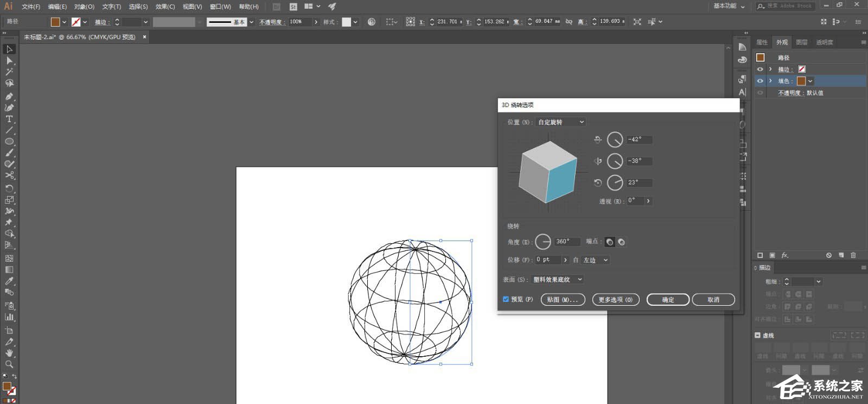The width and height of the screenshot is (868, 404).
Task: Uncheck the 预览 (P) preview checkbox
Action: [506, 299]
